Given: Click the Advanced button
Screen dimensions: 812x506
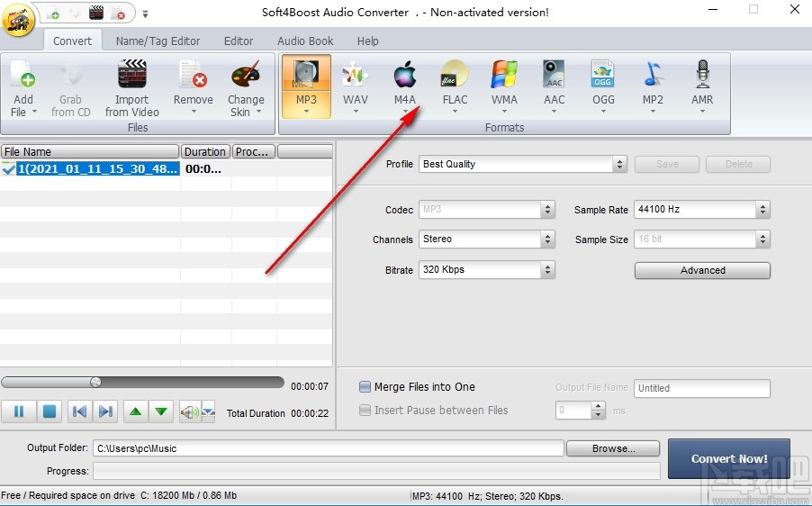Looking at the screenshot, I should point(702,270).
